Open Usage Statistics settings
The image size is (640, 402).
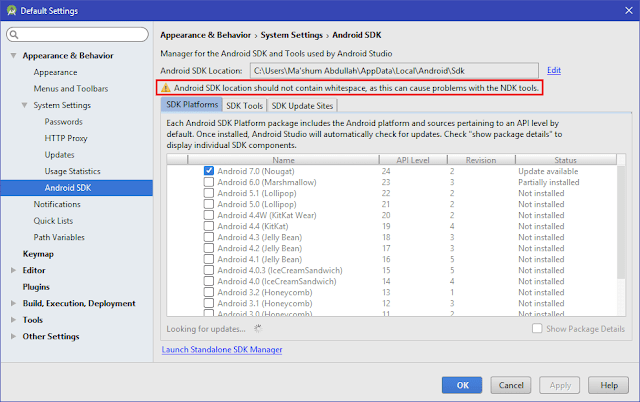coord(73,171)
